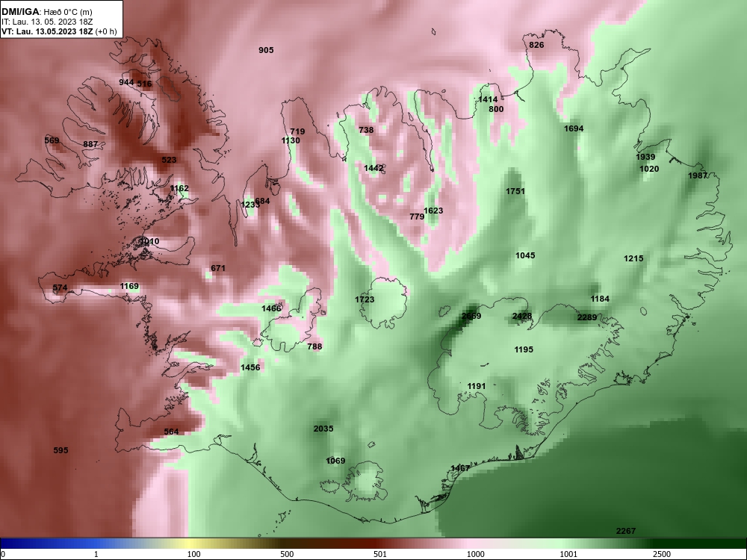Click the 100 tick label on the color scale

coord(193,554)
